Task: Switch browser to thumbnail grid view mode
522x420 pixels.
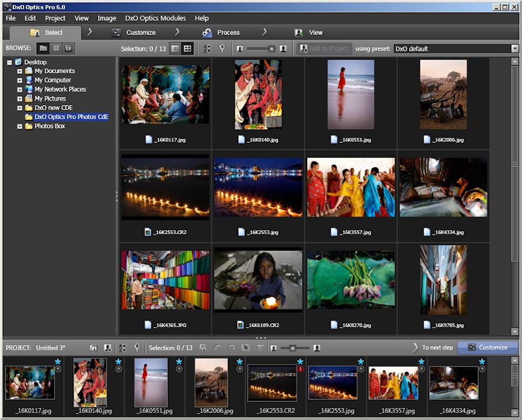Action: pos(187,49)
